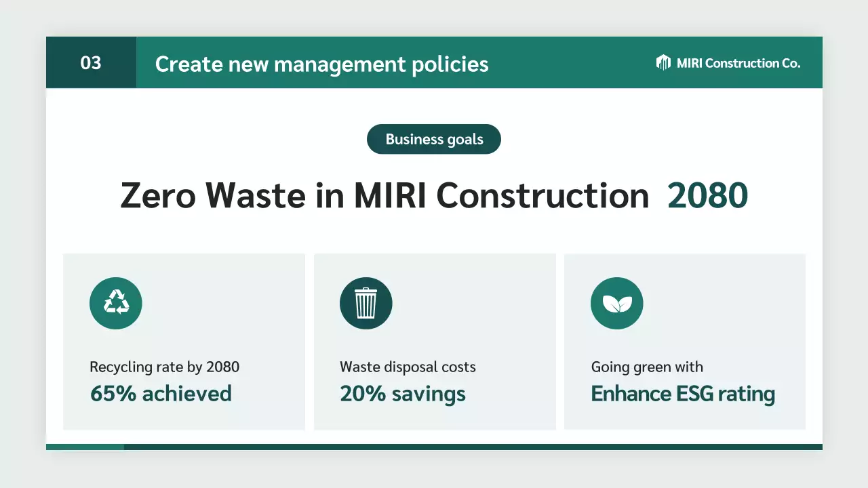Select the Create new management policies title
Screen dimensions: 868x488
click(x=321, y=64)
